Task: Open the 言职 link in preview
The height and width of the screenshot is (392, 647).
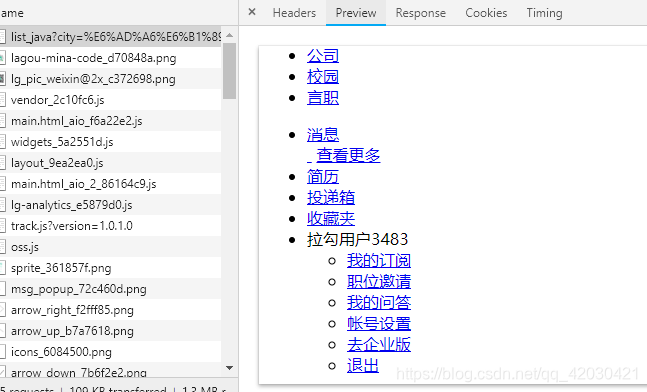Action: point(323,98)
